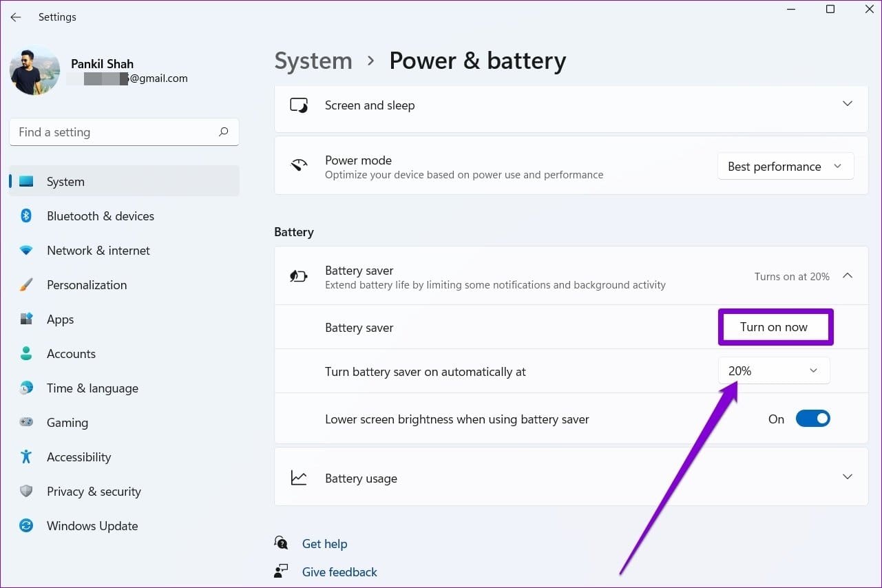
Task: Select System in the sidebar navigation
Action: point(65,181)
